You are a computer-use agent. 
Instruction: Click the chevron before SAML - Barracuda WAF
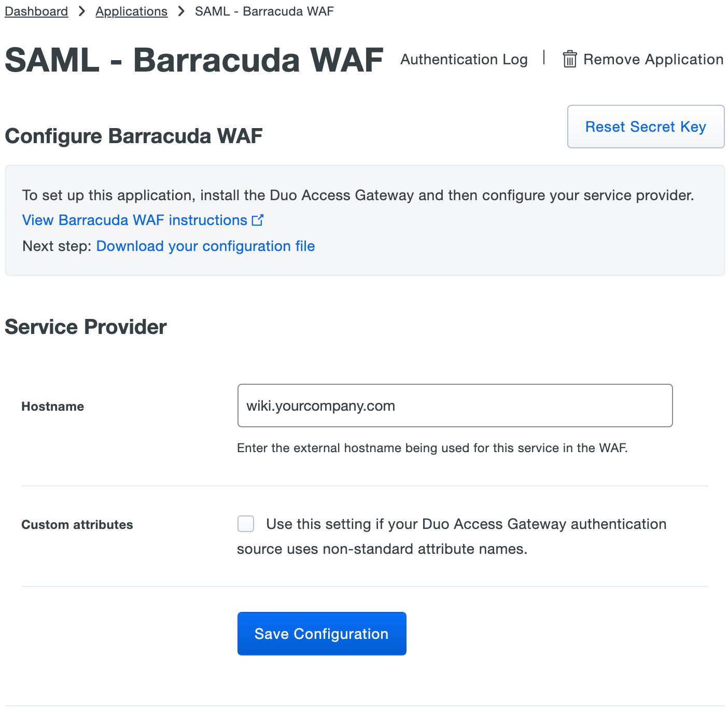[180, 11]
